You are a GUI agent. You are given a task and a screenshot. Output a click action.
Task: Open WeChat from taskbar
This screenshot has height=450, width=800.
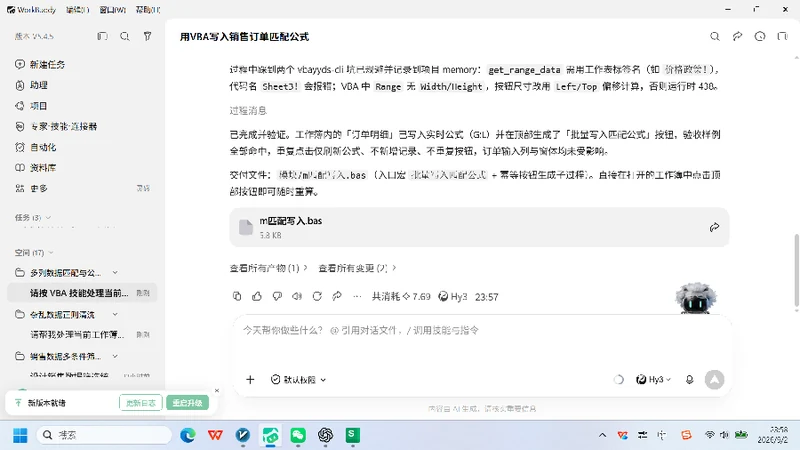pos(298,435)
